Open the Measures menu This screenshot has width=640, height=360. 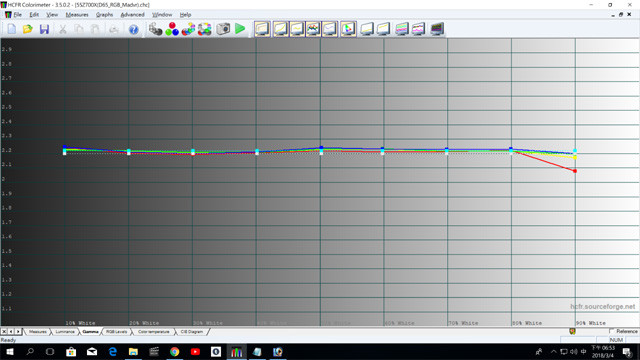click(77, 15)
